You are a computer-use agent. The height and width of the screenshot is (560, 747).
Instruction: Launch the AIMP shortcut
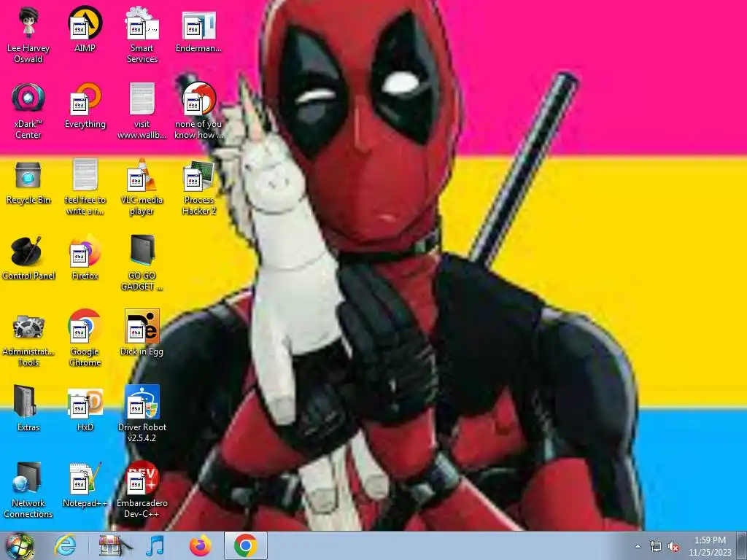coord(85,29)
